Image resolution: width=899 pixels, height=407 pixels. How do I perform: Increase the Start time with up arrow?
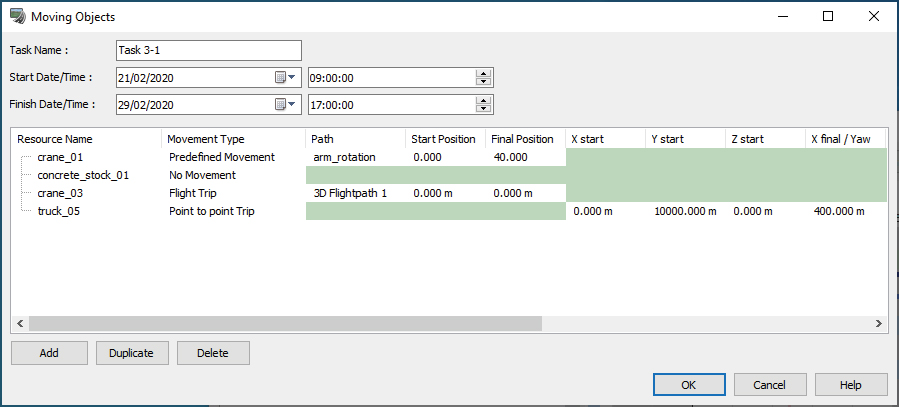click(x=484, y=74)
